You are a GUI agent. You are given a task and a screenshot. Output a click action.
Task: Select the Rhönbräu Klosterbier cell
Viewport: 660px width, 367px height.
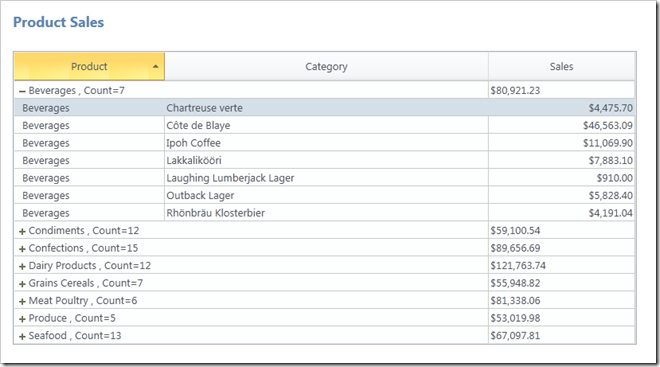tap(326, 213)
